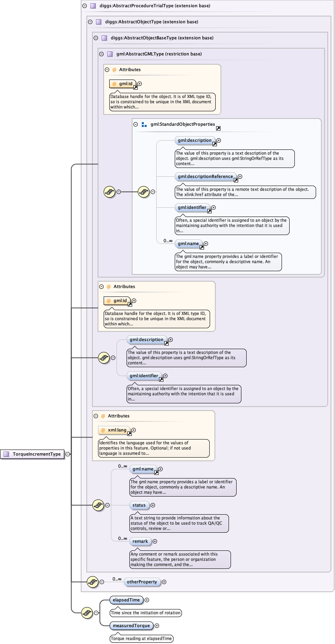The width and height of the screenshot is (335, 644).
Task: Expand the gml:descriptionReference element
Action: (x=240, y=177)
